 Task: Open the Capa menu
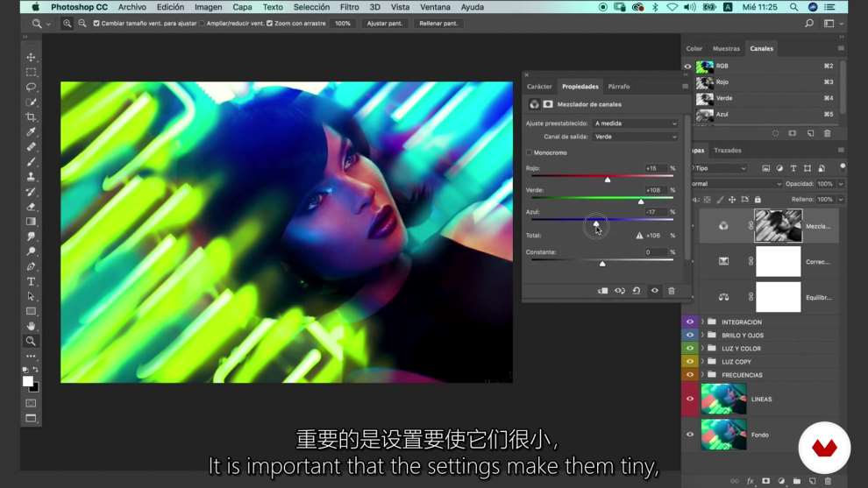click(x=242, y=7)
